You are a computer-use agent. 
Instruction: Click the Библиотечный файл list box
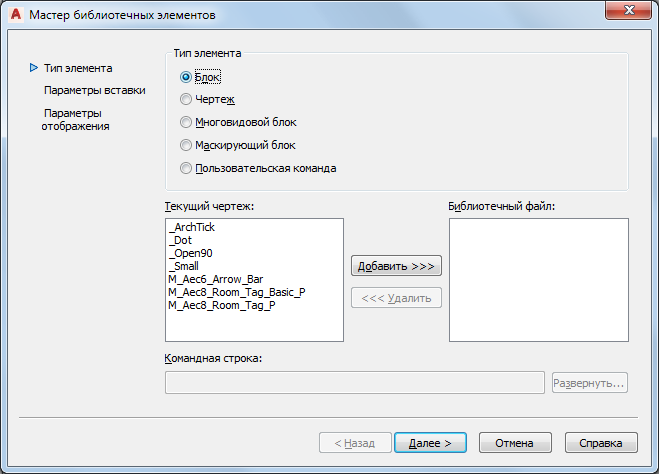pos(539,280)
